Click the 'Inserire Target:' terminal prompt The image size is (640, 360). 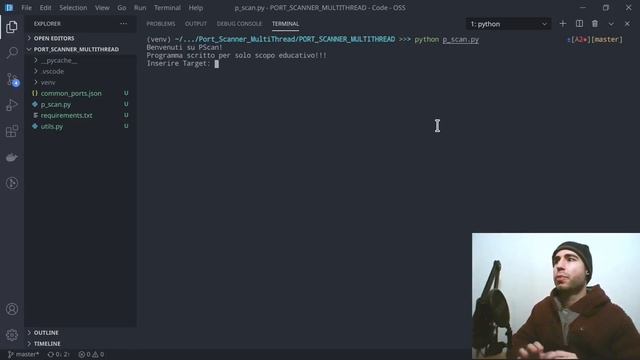coord(178,63)
